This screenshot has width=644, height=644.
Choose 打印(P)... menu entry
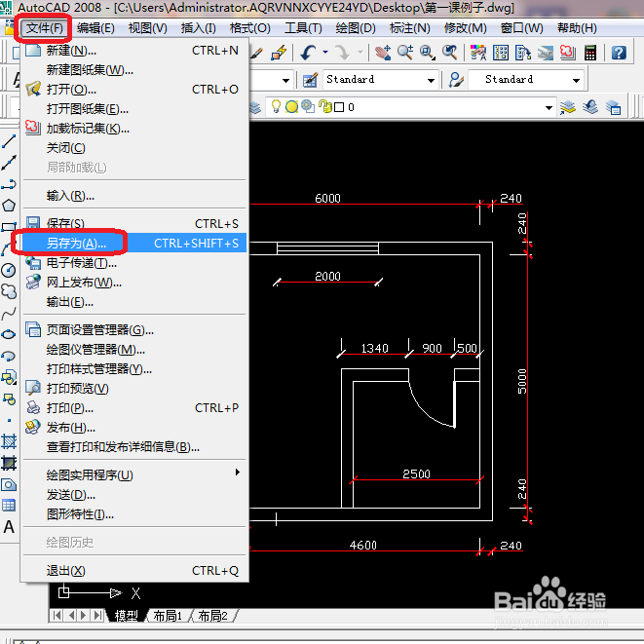[134, 408]
